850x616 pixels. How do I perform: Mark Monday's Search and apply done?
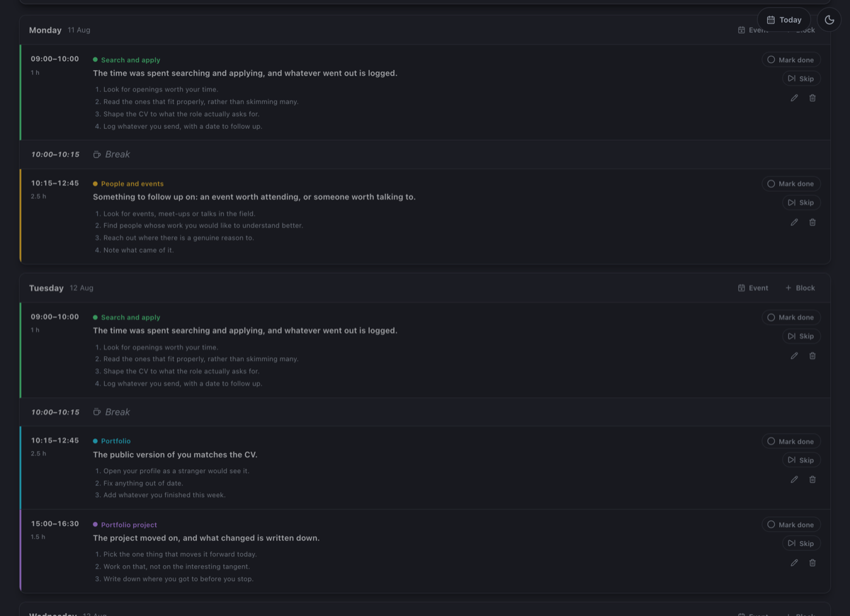point(791,60)
